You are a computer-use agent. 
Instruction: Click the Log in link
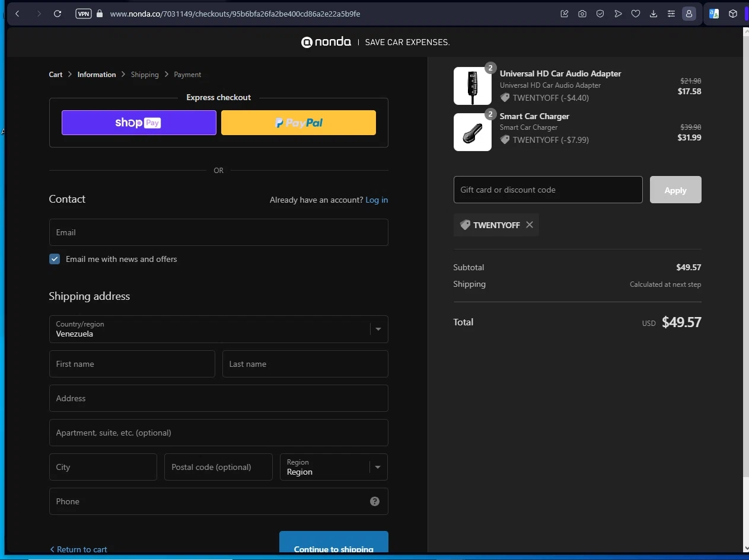coord(377,200)
